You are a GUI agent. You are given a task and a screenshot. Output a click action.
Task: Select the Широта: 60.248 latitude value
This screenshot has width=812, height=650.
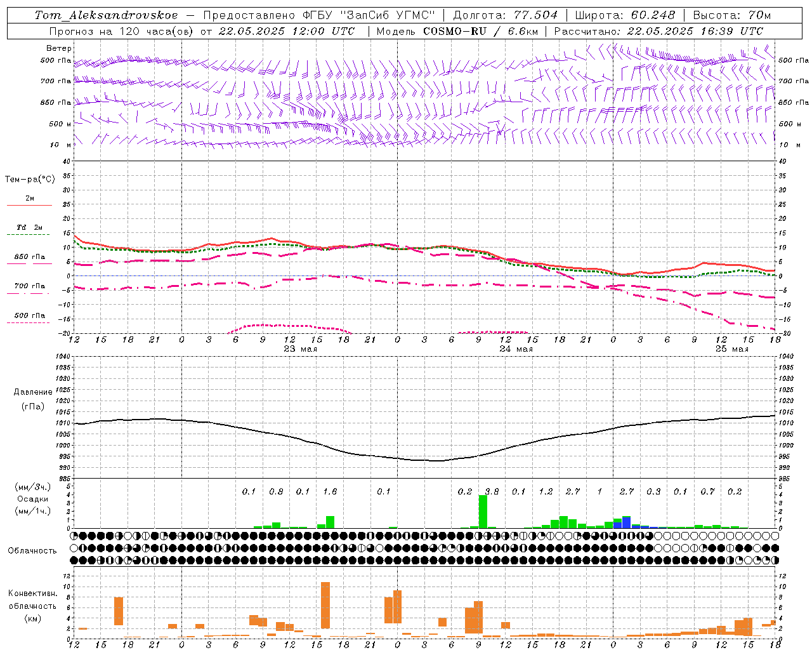pos(625,15)
